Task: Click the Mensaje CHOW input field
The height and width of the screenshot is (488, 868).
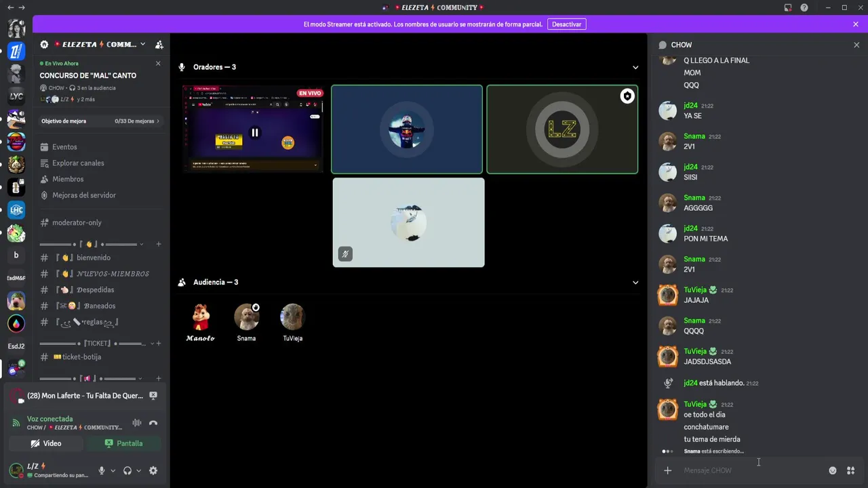Action: [x=753, y=470]
